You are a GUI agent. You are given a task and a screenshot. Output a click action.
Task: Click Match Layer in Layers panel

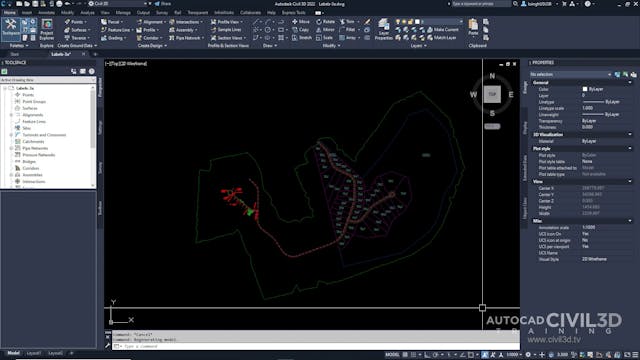click(x=441, y=38)
